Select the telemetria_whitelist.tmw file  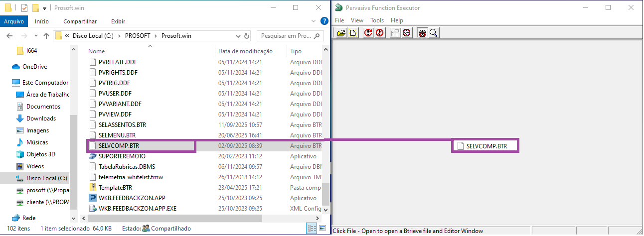[x=131, y=177]
